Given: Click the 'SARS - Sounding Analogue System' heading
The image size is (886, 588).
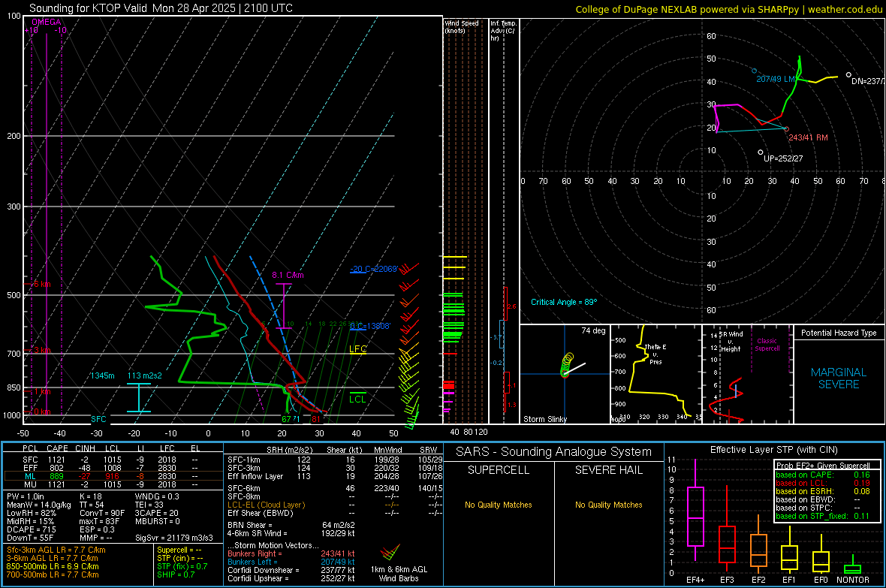Looking at the screenshot, I should [553, 452].
